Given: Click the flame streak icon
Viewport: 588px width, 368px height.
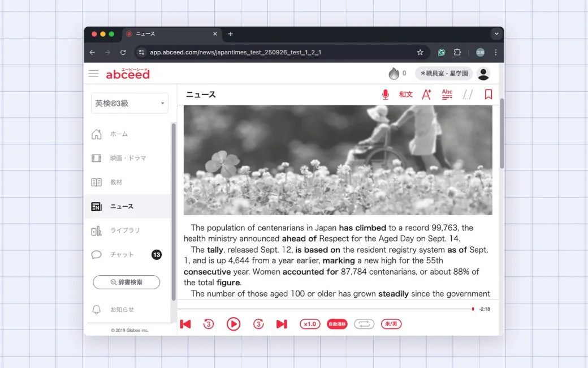Looking at the screenshot, I should (394, 74).
